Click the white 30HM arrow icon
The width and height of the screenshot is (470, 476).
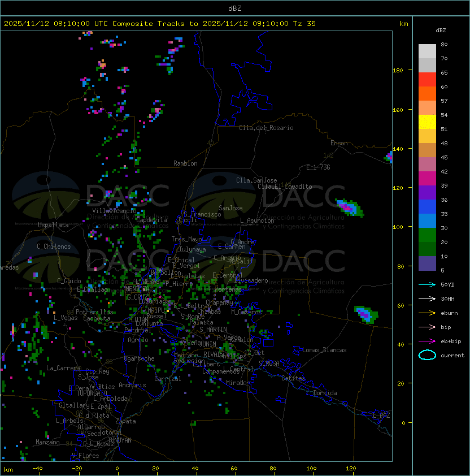click(x=427, y=298)
